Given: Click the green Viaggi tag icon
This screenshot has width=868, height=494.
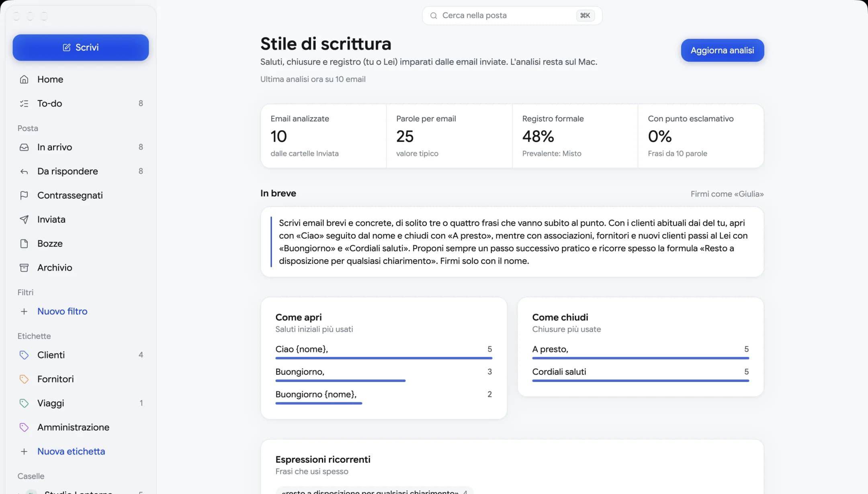Looking at the screenshot, I should pos(24,403).
